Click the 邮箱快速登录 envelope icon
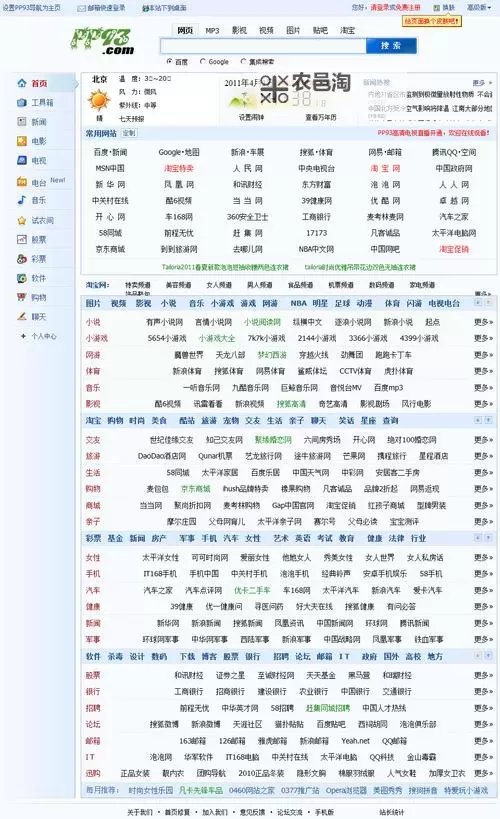This screenshot has height=819, width=500. pos(82,8)
